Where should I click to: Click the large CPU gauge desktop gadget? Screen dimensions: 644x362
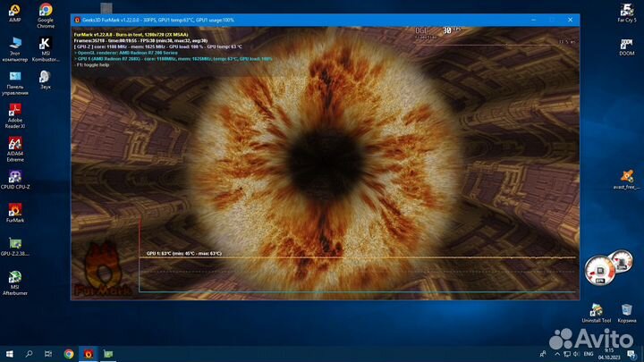tap(600, 271)
